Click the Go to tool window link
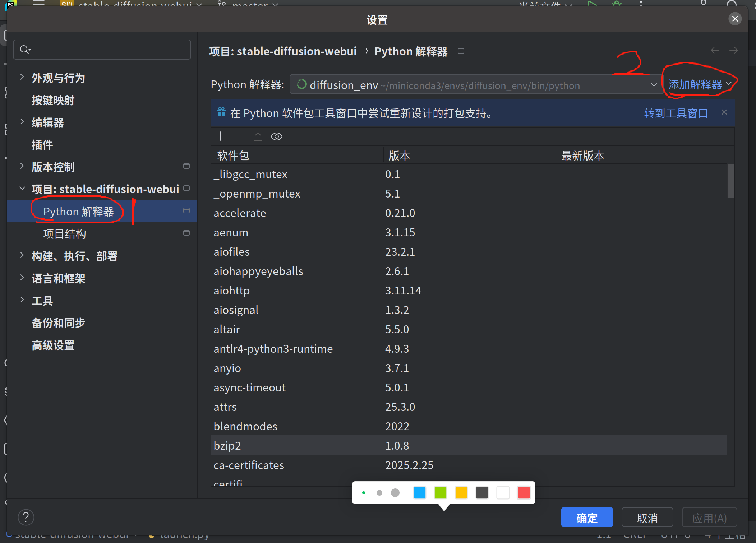This screenshot has width=756, height=543. tap(676, 113)
